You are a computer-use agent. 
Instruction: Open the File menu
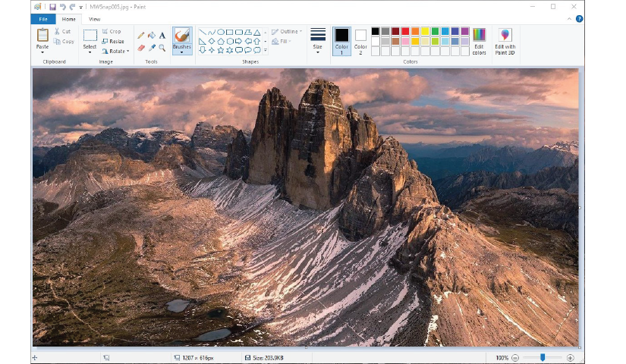42,19
